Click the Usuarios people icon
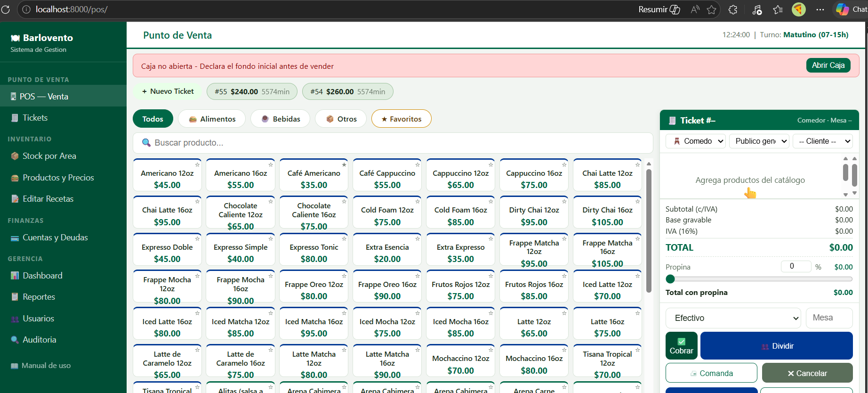868x393 pixels. pos(15,319)
